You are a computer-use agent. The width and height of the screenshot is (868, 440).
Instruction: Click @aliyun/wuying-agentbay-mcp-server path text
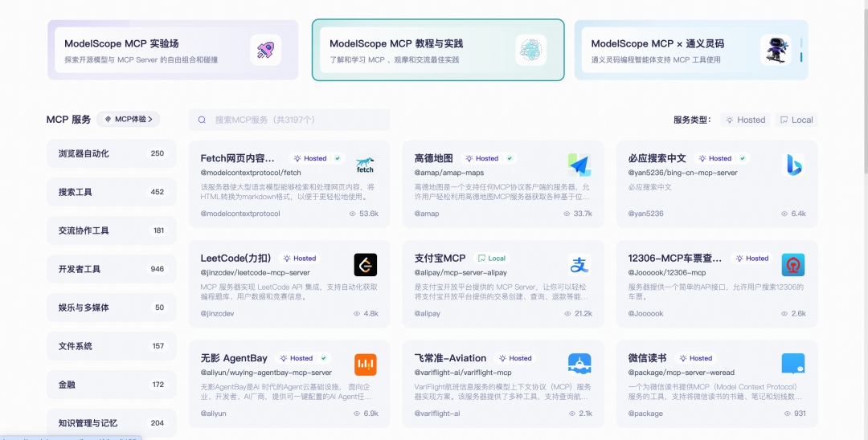(x=266, y=373)
